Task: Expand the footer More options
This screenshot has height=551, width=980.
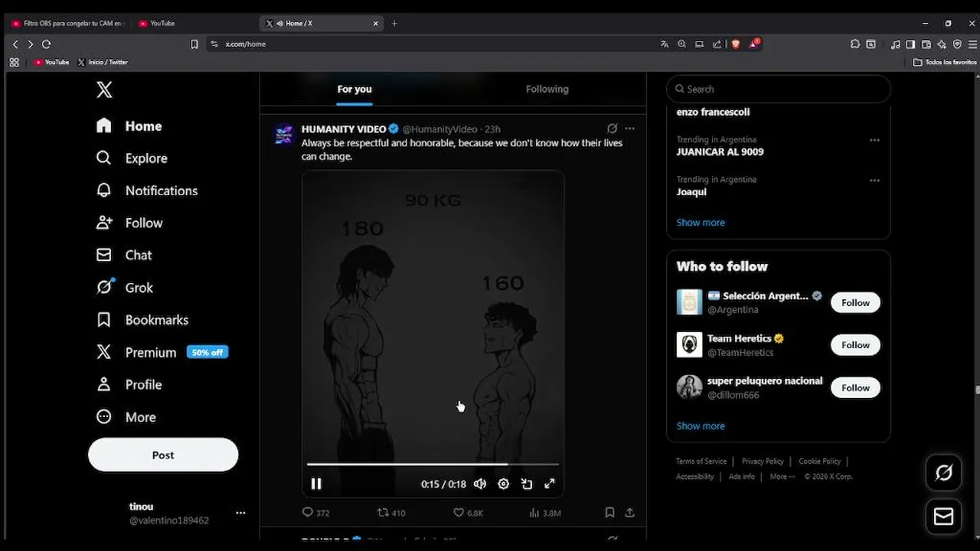Action: pos(782,477)
